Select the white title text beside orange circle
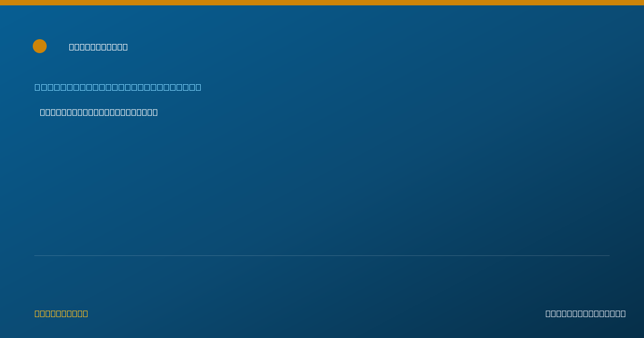 pyautogui.click(x=98, y=47)
